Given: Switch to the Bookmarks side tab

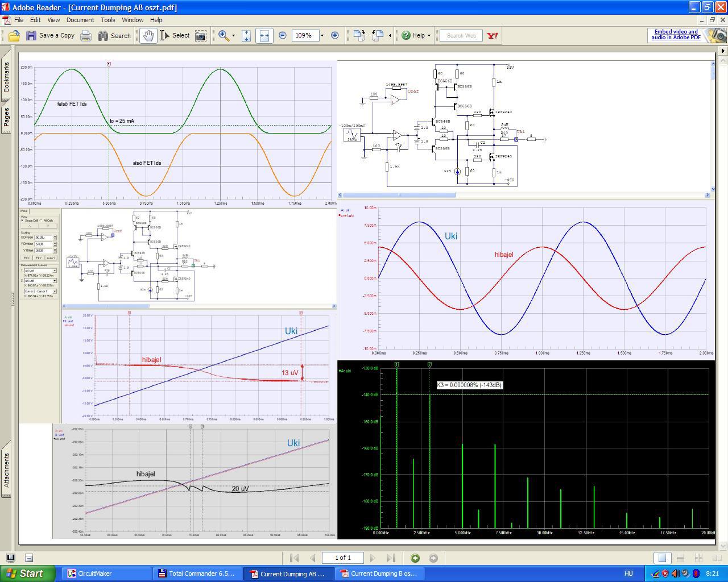Looking at the screenshot, I should (6, 77).
